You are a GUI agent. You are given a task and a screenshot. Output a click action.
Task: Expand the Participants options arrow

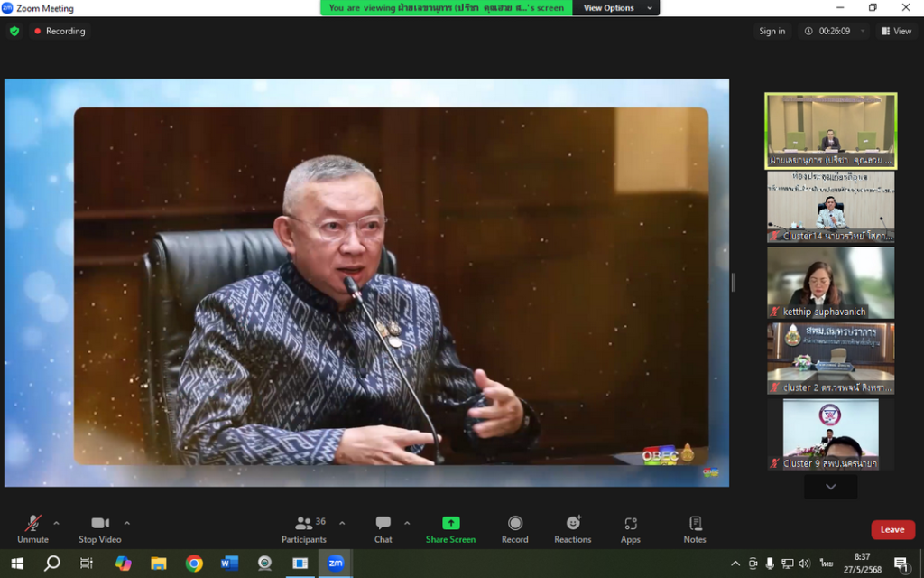point(342,523)
